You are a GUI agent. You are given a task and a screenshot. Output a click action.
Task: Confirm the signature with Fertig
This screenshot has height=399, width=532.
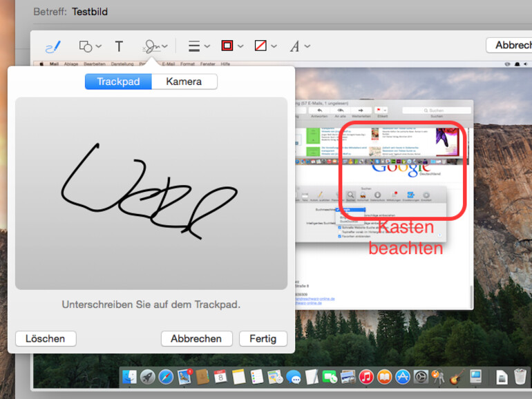tap(263, 339)
